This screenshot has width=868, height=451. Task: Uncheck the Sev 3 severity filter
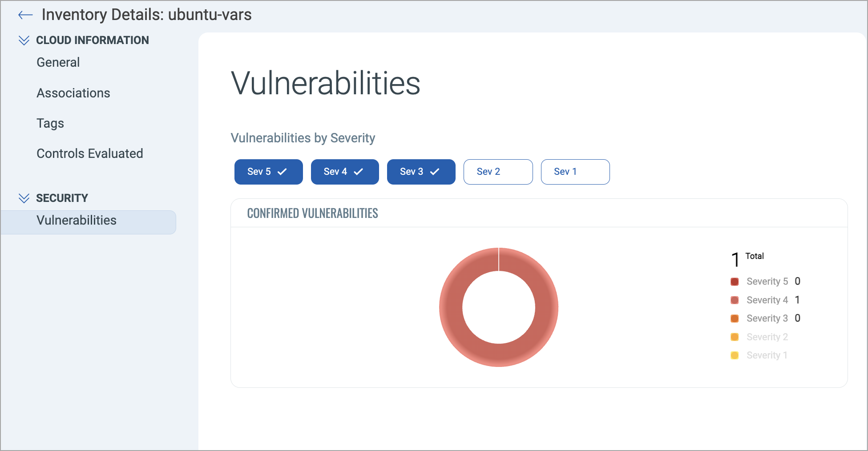(x=421, y=172)
